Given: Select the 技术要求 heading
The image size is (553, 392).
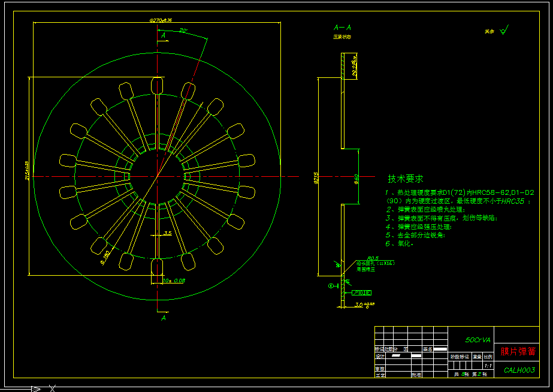Looking at the screenshot, I should [405, 179].
